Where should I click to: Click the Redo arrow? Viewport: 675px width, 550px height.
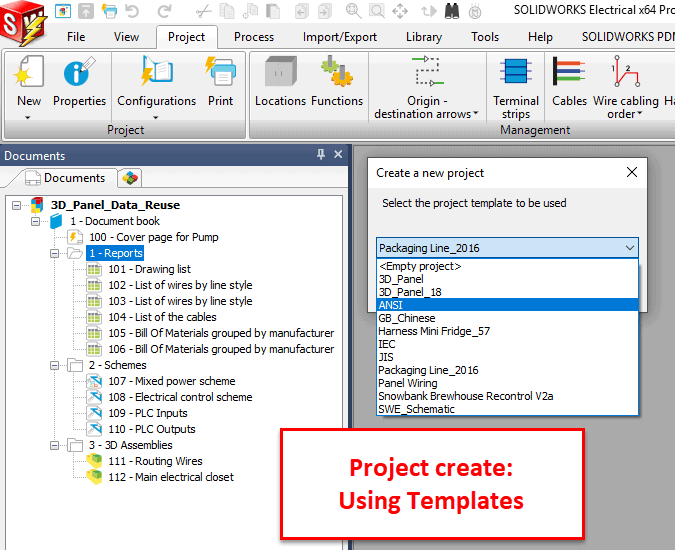[x=164, y=10]
